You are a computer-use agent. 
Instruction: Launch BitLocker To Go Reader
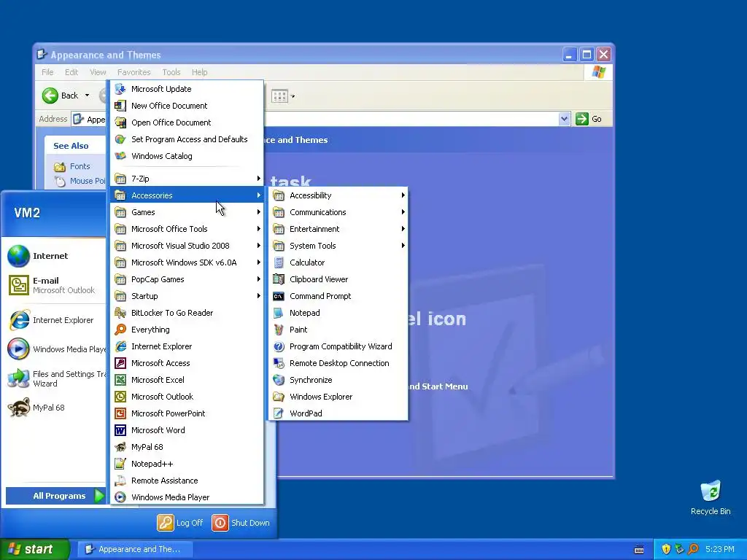click(187, 313)
